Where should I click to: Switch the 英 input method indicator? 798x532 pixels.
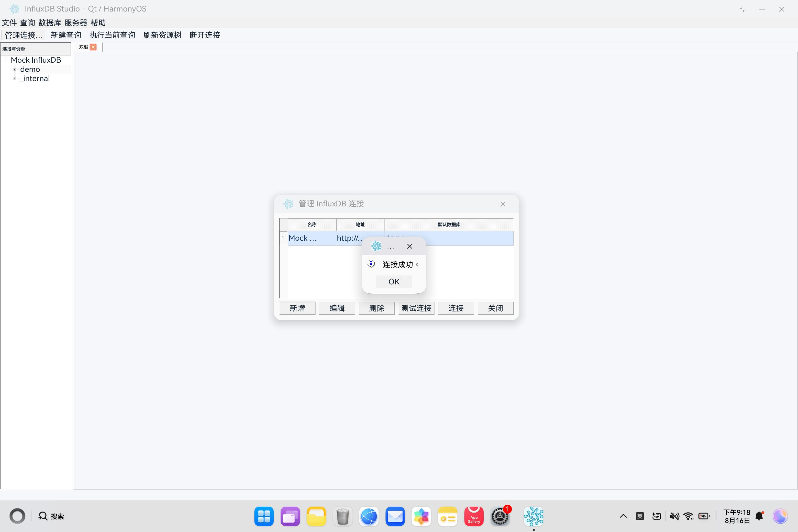(x=640, y=516)
